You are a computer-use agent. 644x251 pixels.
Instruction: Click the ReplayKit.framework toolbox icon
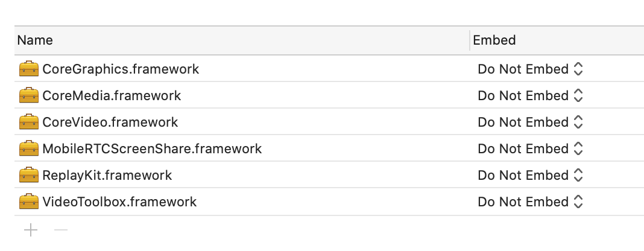point(29,175)
